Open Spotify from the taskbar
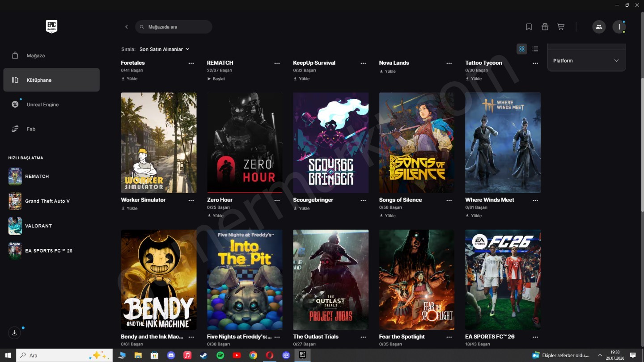The width and height of the screenshot is (644, 362). [220, 355]
